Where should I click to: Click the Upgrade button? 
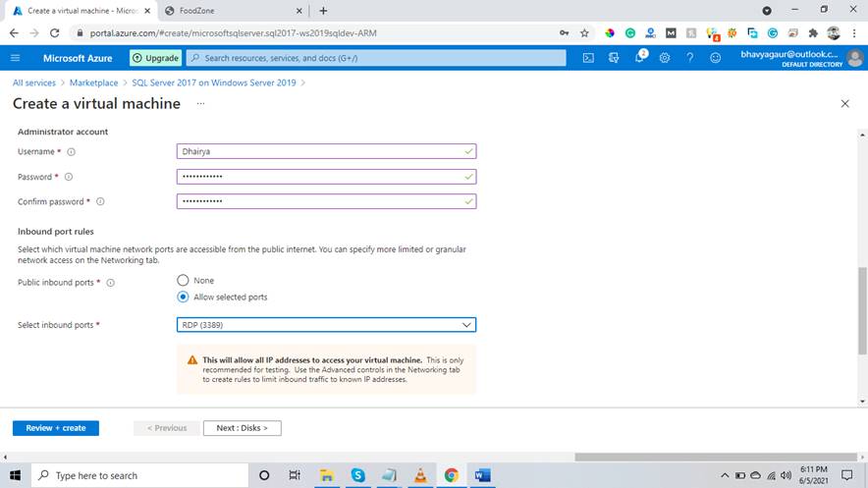tap(155, 58)
